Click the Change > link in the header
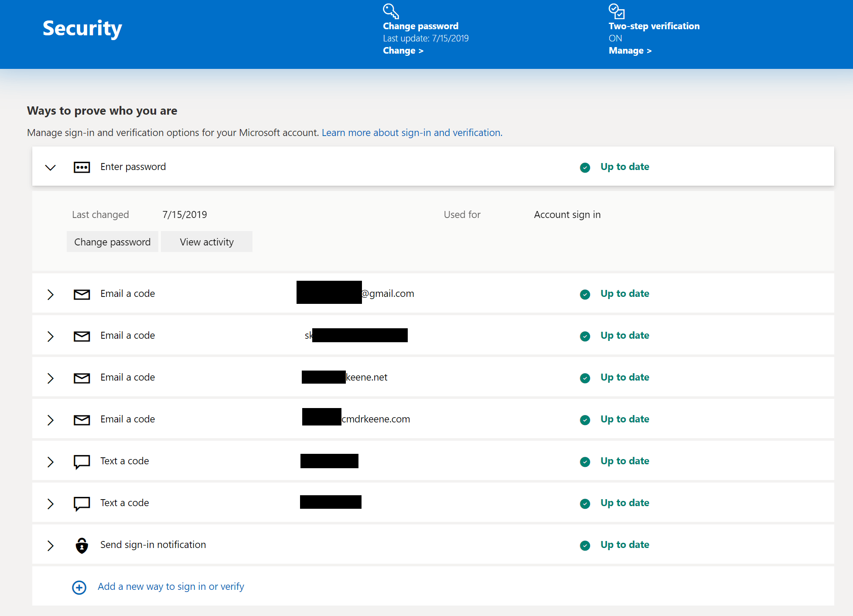853x616 pixels. [x=403, y=51]
